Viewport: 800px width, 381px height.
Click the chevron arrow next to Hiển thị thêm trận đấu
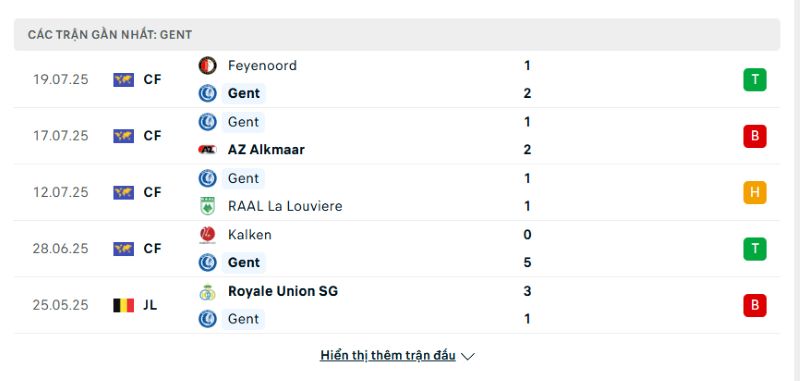click(x=468, y=357)
